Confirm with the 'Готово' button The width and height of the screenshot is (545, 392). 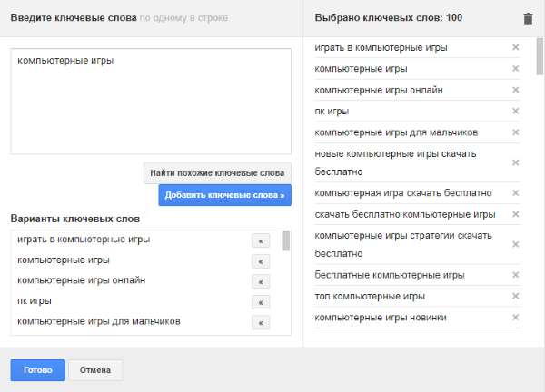(38, 370)
